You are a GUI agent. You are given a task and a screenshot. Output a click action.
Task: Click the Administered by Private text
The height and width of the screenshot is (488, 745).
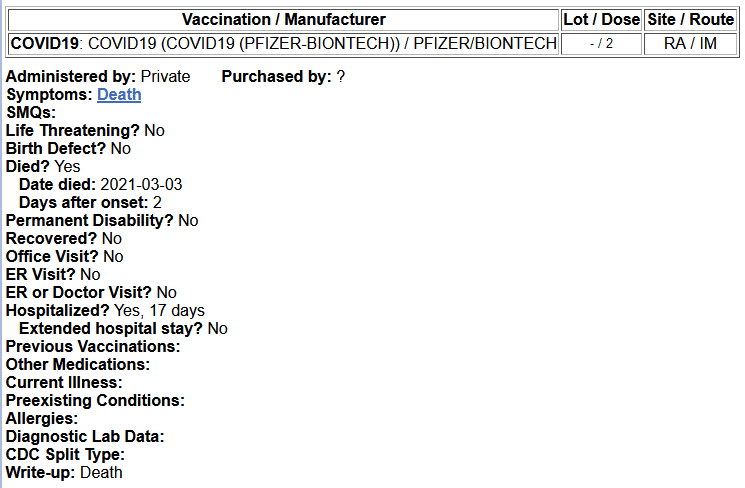tap(98, 76)
